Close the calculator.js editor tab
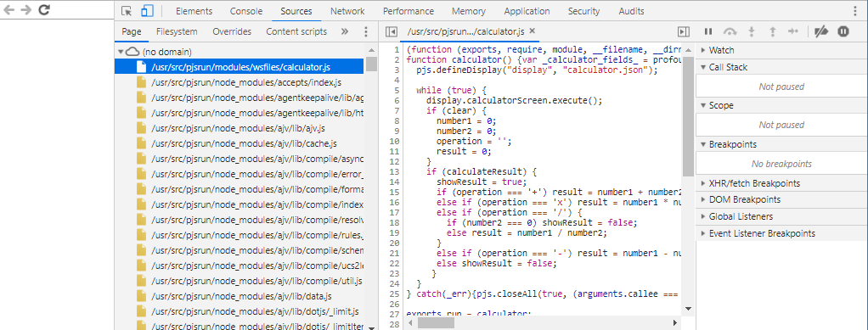 pos(532,31)
